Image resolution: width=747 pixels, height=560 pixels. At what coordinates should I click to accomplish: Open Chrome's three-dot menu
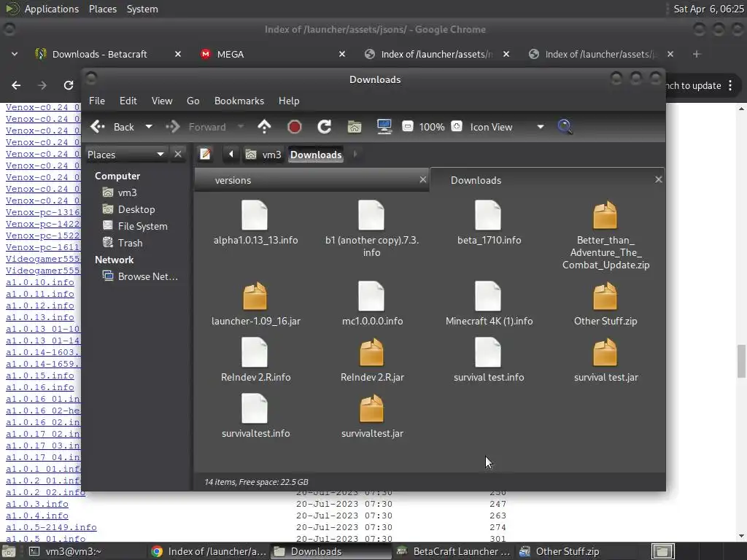pyautogui.click(x=730, y=86)
